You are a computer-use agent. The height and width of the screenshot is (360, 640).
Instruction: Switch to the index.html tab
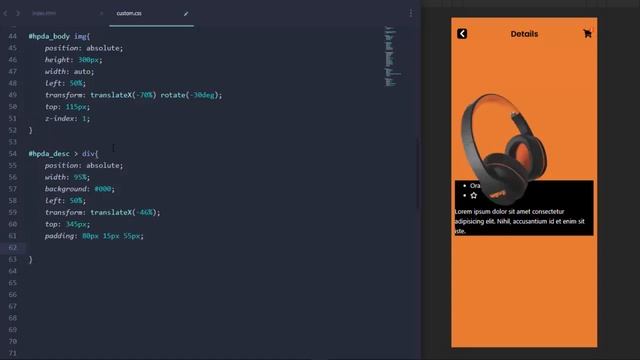(44, 13)
